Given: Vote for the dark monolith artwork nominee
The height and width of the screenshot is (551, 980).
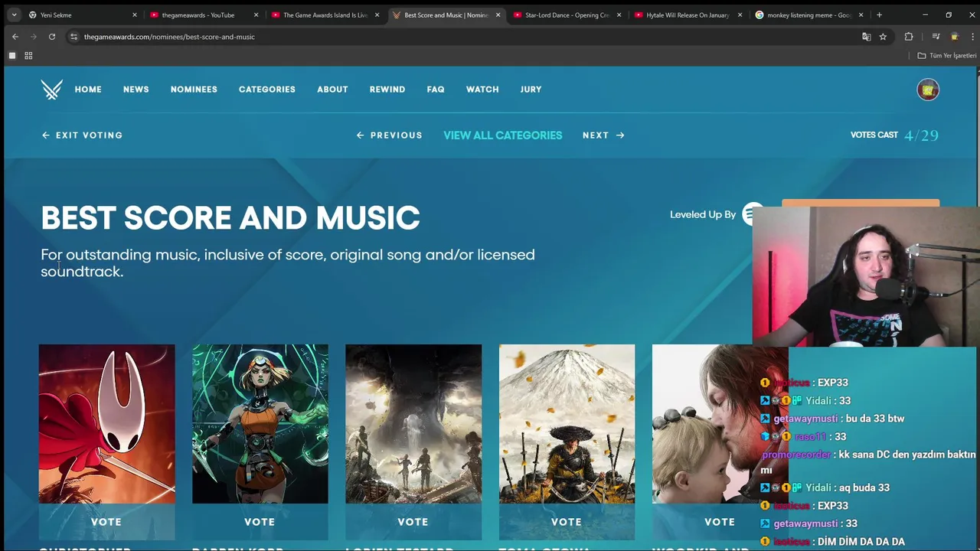Looking at the screenshot, I should (x=413, y=522).
